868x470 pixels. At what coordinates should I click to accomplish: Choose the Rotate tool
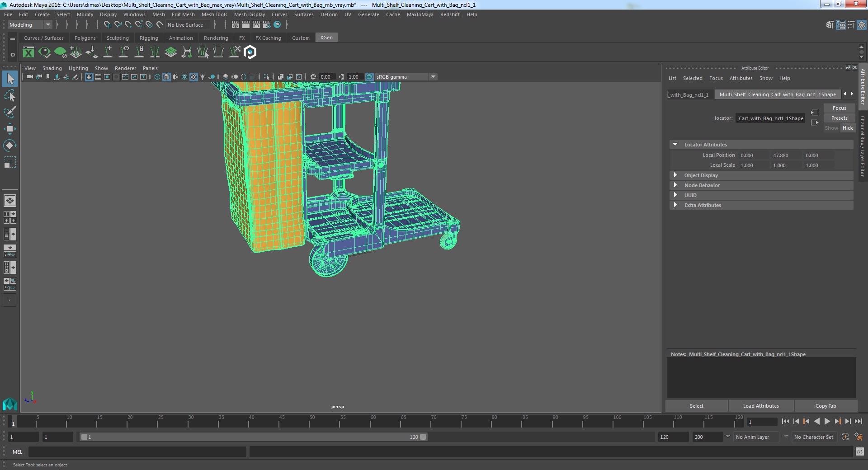pyautogui.click(x=10, y=146)
